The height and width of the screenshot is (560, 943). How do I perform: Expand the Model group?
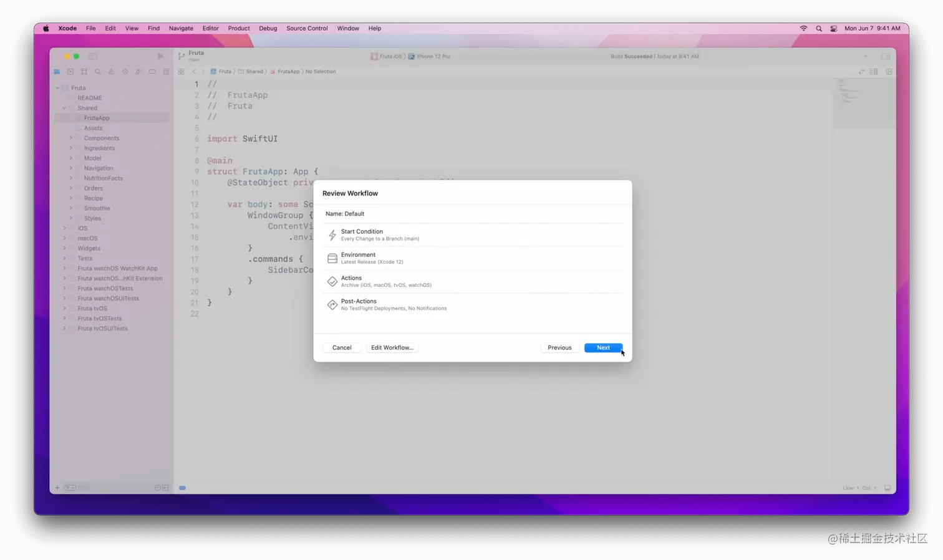point(71,158)
